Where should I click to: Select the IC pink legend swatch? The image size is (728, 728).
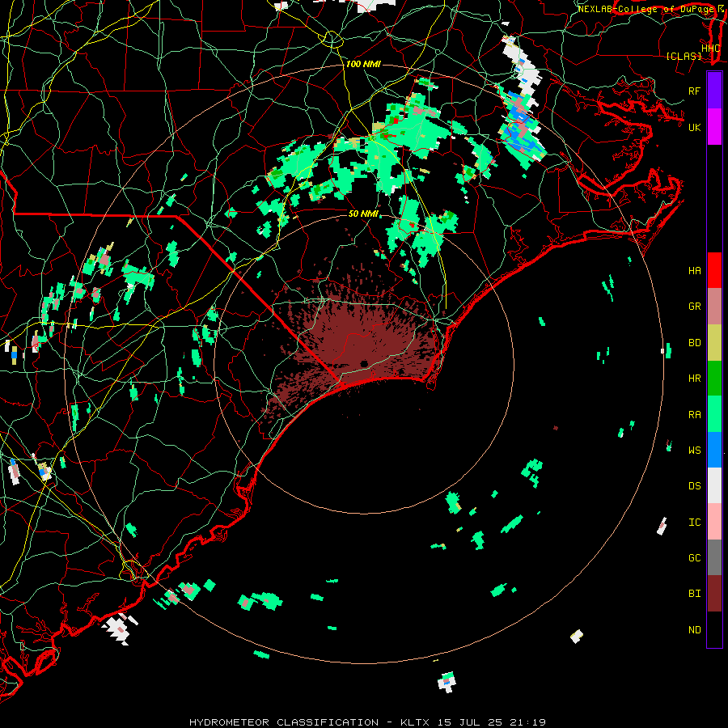[714, 522]
